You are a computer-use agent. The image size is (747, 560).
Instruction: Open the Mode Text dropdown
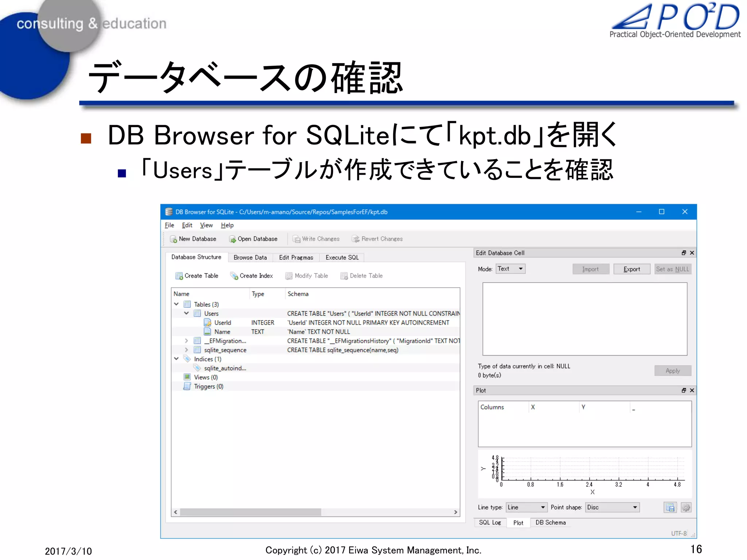pos(510,269)
